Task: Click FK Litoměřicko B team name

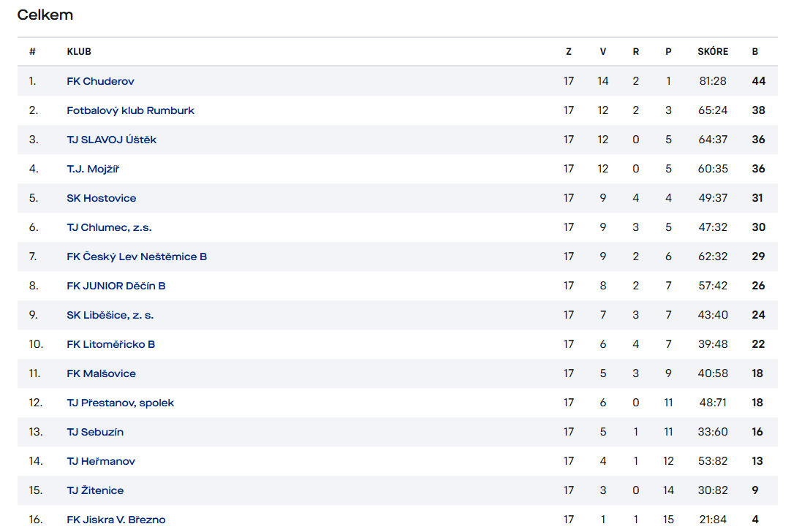Action: pos(110,344)
